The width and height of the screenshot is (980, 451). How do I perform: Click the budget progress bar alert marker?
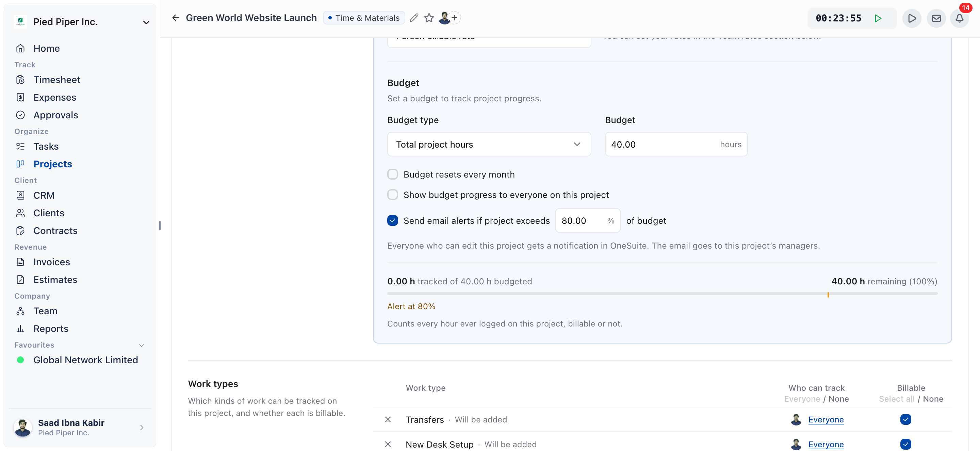[828, 295]
